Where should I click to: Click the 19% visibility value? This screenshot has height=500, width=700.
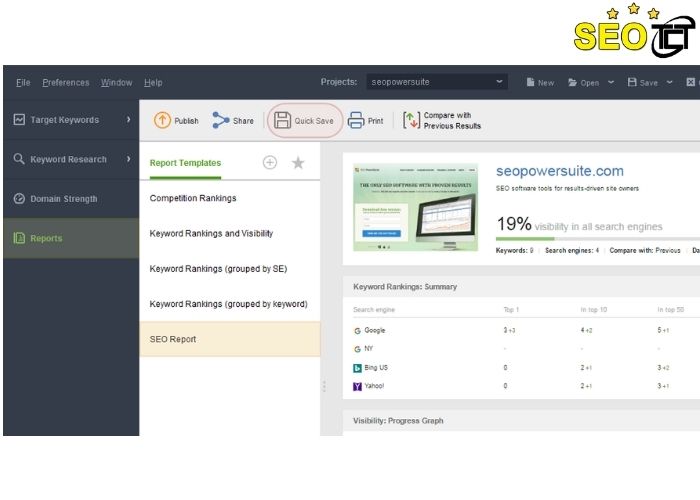pos(514,224)
